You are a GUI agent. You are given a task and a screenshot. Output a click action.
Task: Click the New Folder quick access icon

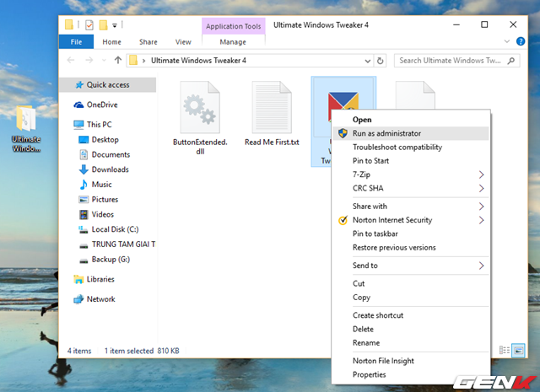click(x=103, y=24)
